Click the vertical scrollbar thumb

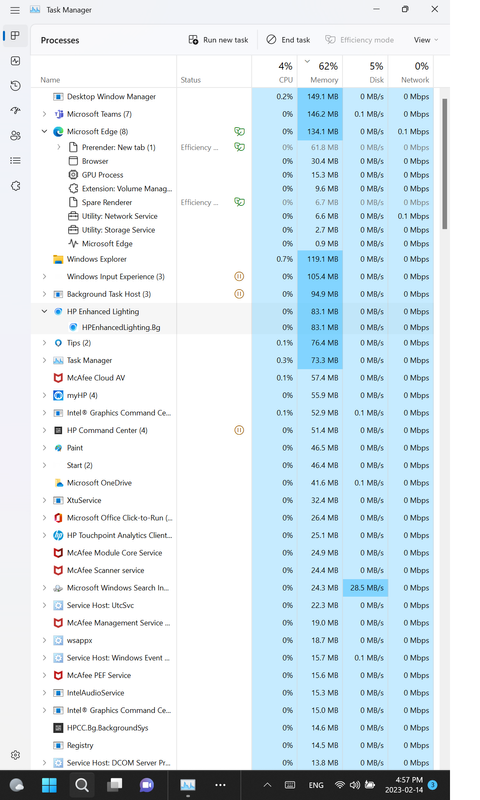coord(445,164)
